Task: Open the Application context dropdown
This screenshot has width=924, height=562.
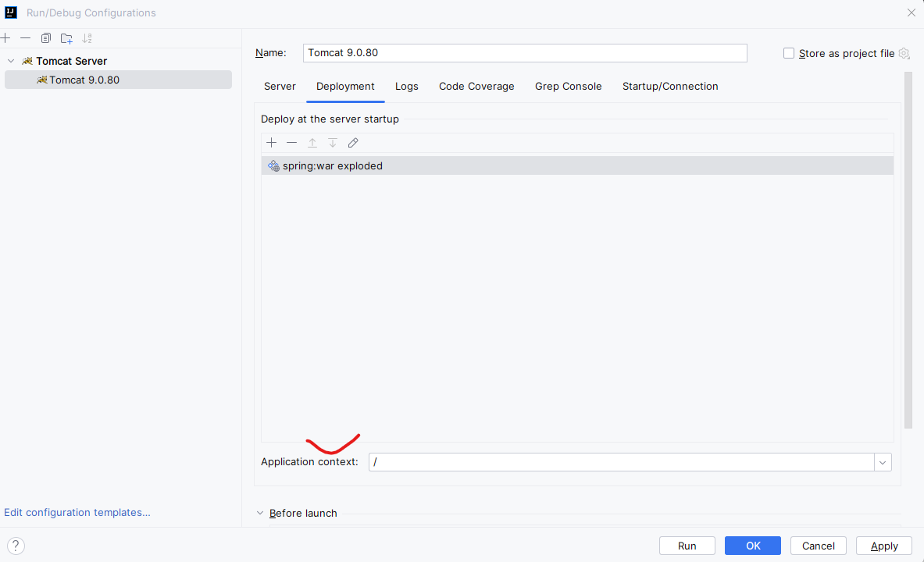Action: point(883,462)
